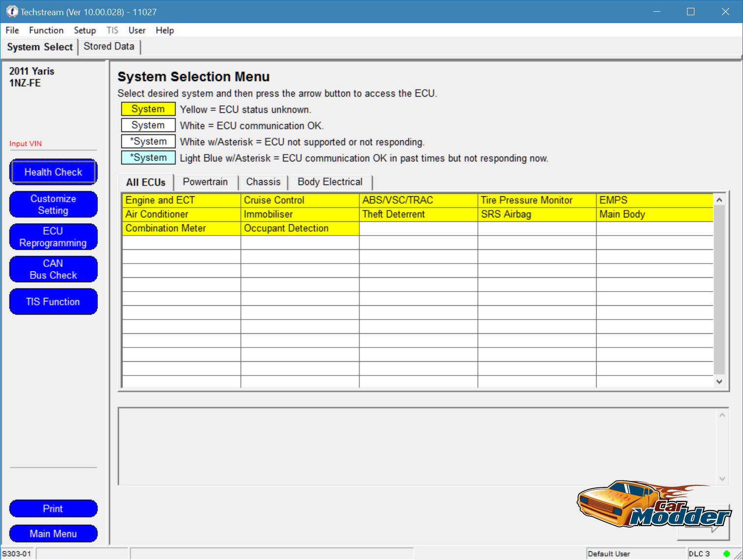Viewport: 743px width, 560px height.
Task: Select the All ECUs tab
Action: [146, 183]
